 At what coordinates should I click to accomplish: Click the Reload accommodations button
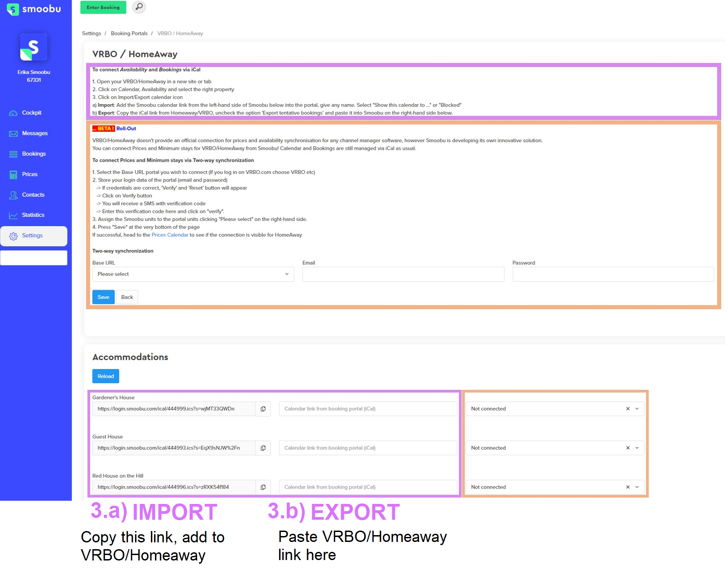[106, 377]
